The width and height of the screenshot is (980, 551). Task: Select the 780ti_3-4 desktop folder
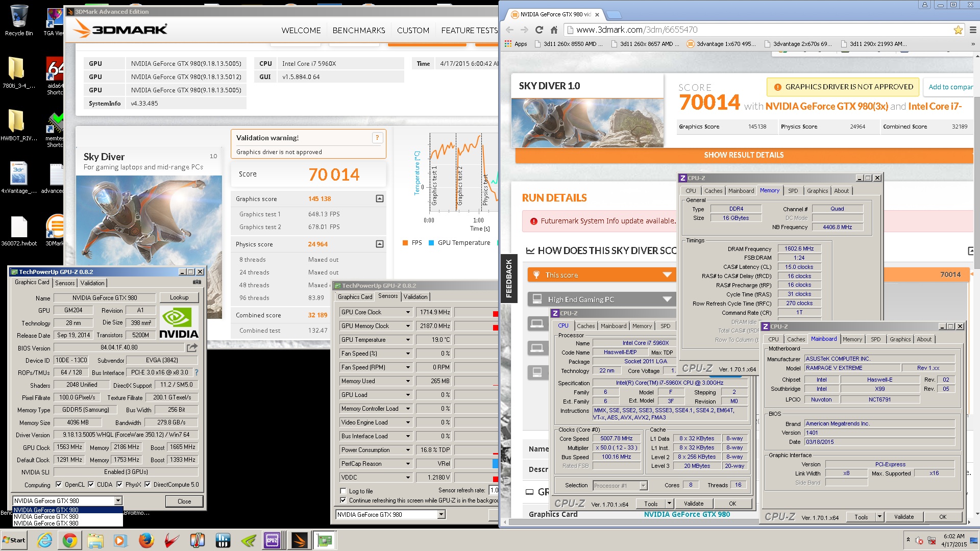18,72
